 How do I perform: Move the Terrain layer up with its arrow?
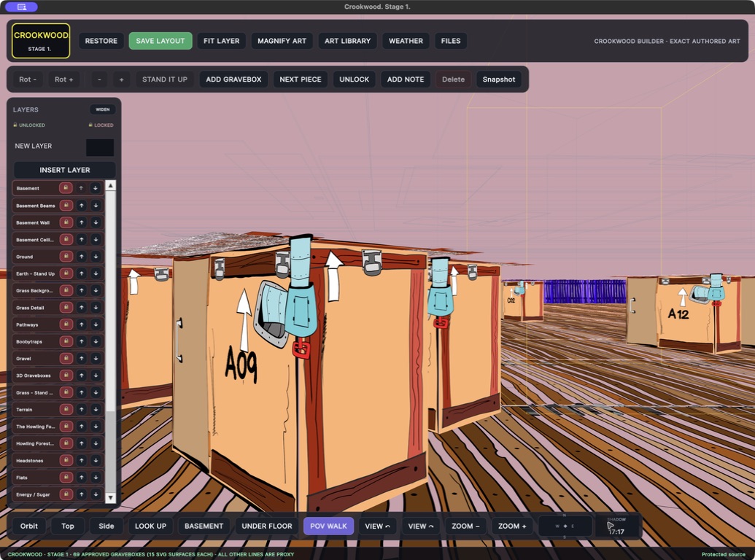[x=82, y=409]
